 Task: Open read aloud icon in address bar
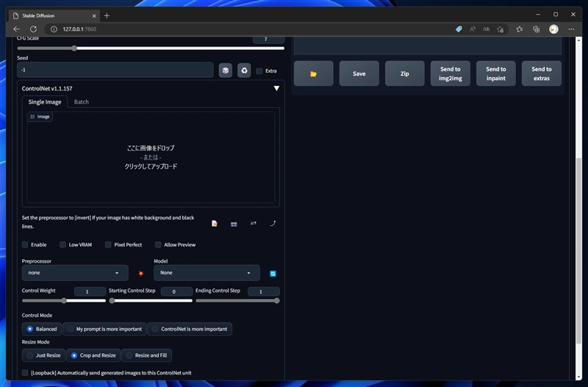point(473,29)
